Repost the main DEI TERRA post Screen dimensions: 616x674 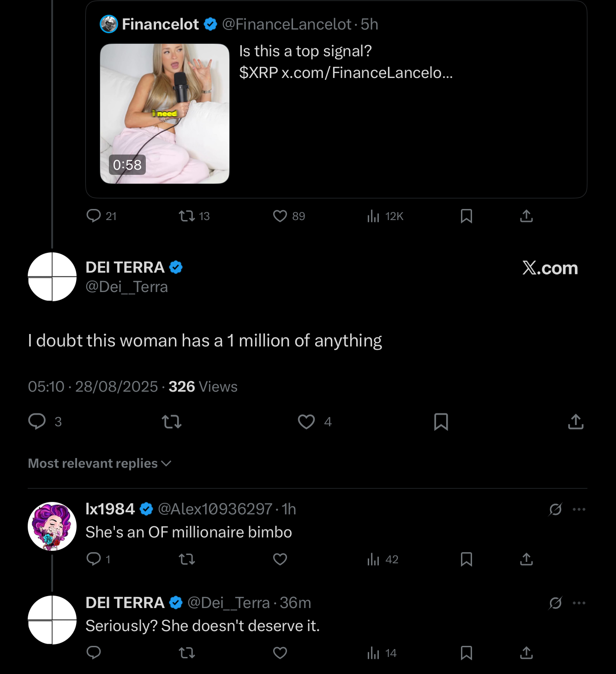point(172,422)
